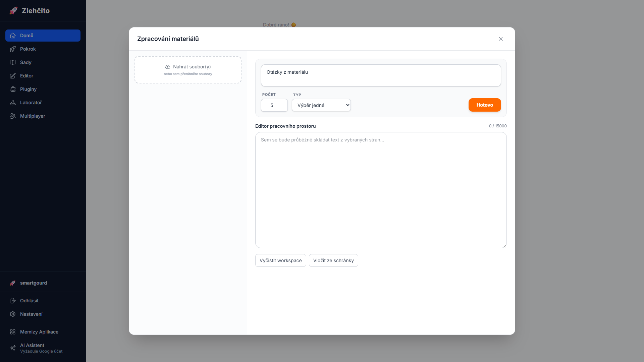
Task: Click Vložit ze schránky button
Action: [333, 260]
